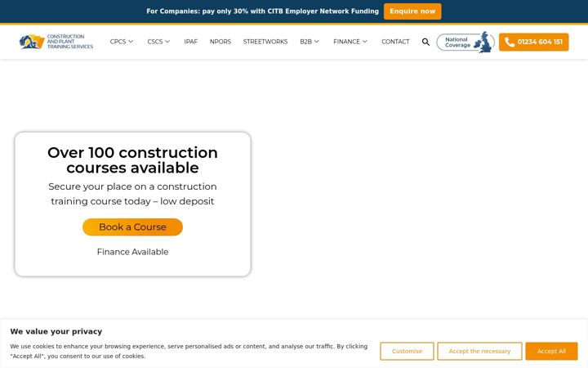Click the Book a Course button
Screen dimensions: 588x368
(132, 227)
